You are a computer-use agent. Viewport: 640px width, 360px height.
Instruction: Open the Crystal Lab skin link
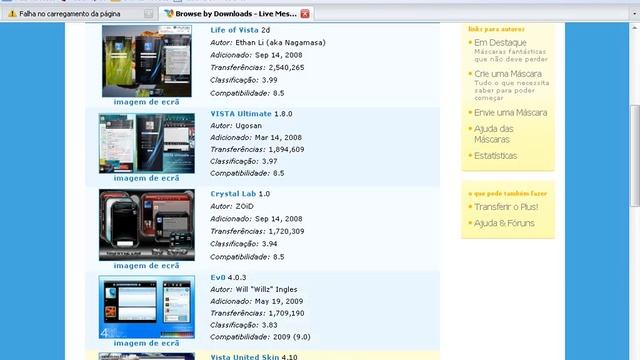tap(233, 194)
